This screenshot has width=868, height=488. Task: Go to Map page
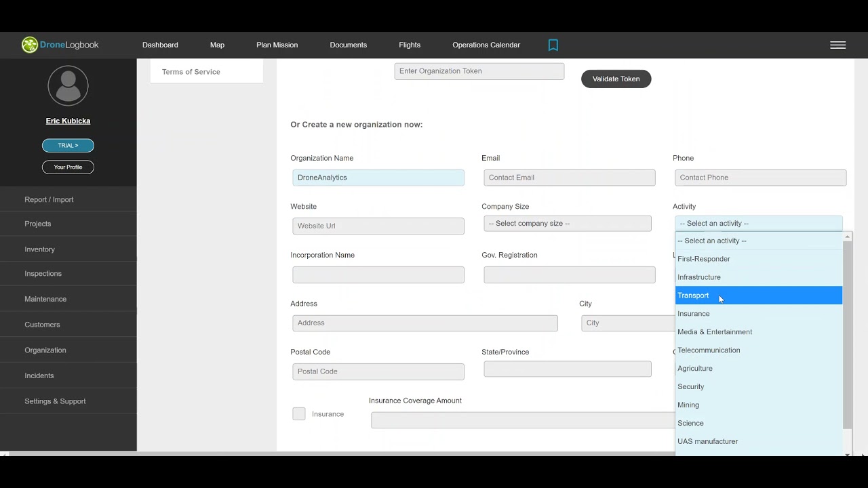(x=217, y=45)
